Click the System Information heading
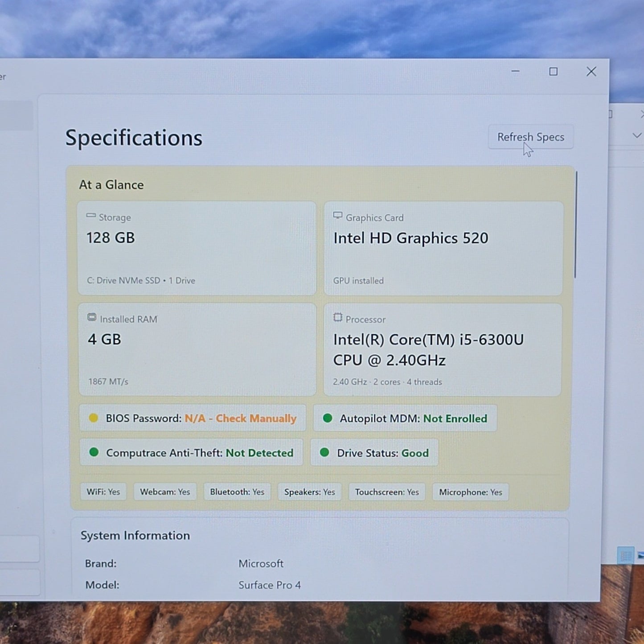This screenshot has height=644, width=644. point(135,535)
